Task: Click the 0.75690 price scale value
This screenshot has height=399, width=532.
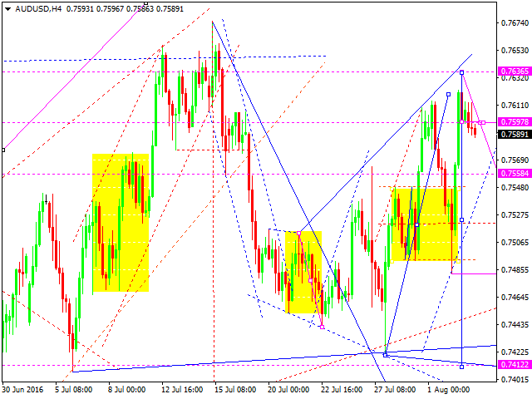Action: [515, 160]
